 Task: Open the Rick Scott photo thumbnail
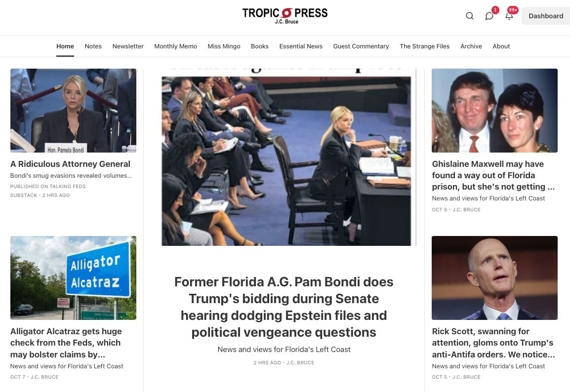(494, 278)
